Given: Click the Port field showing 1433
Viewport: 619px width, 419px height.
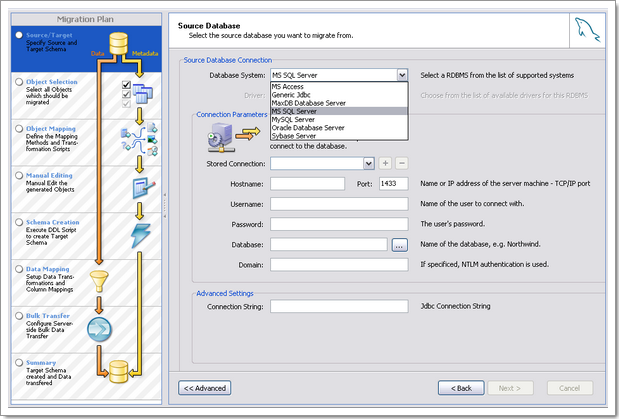Looking at the screenshot, I should point(394,184).
